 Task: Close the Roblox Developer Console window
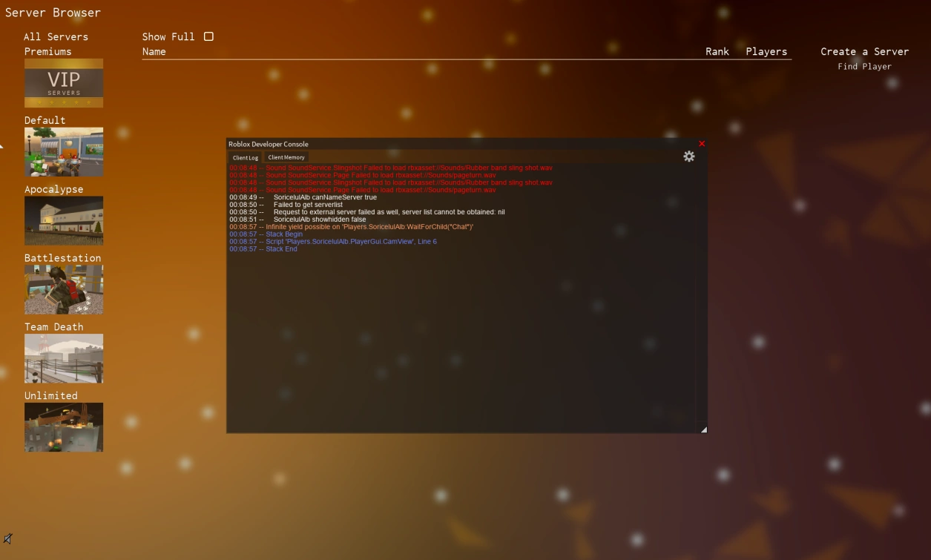tap(702, 144)
